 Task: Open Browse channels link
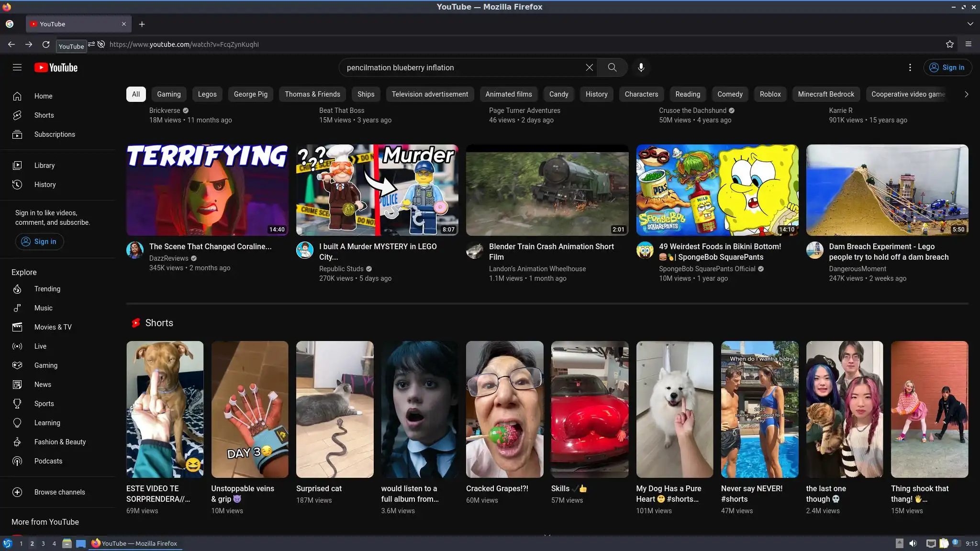[59, 492]
